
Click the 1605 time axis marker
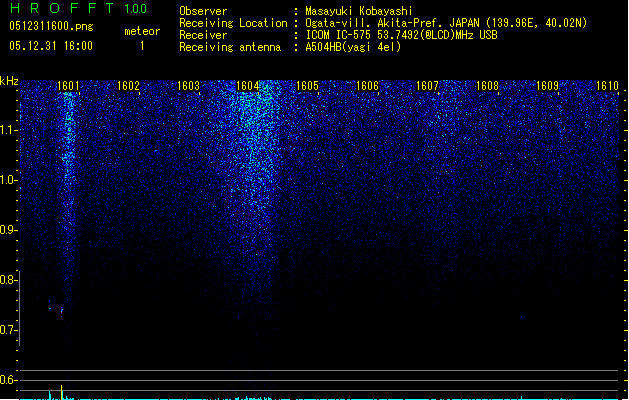point(307,86)
